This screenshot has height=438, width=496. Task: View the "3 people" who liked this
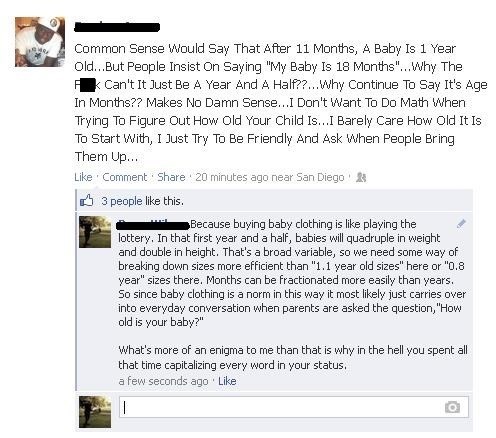[122, 201]
